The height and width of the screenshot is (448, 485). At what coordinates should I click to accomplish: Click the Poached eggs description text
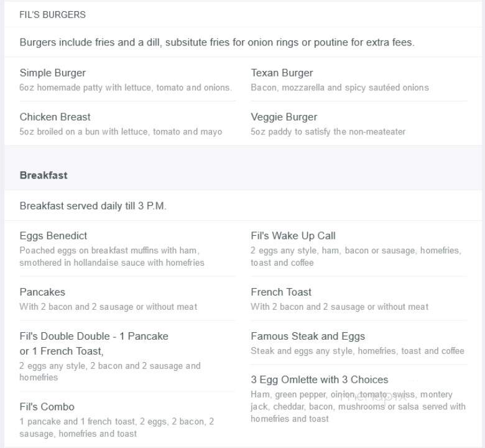click(112, 256)
